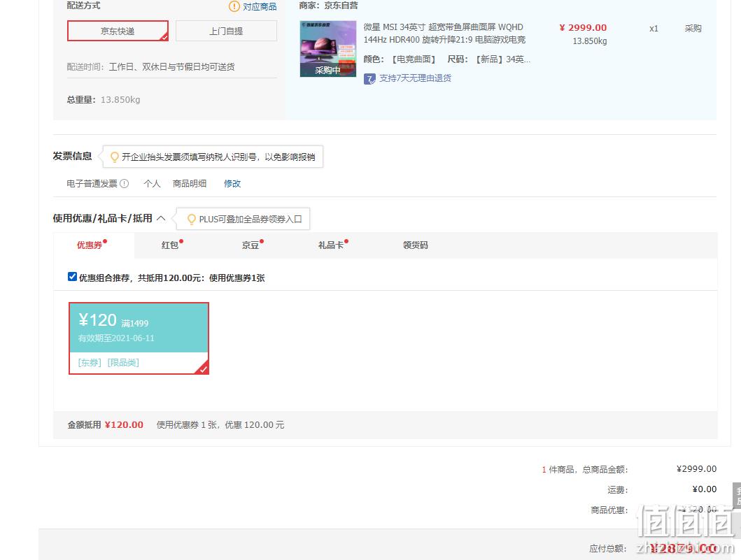The image size is (741, 560).
Task: Choose 上门自提 pickup option
Action: tap(226, 31)
